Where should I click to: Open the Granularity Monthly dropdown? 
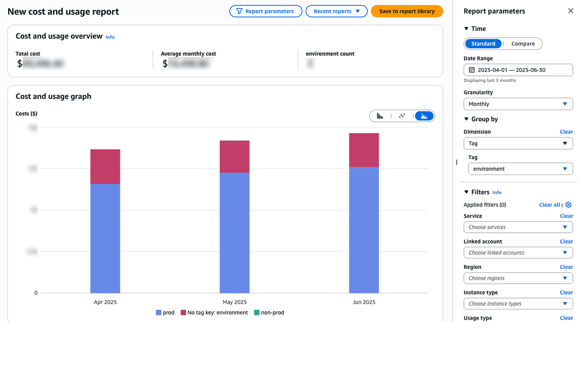click(518, 104)
